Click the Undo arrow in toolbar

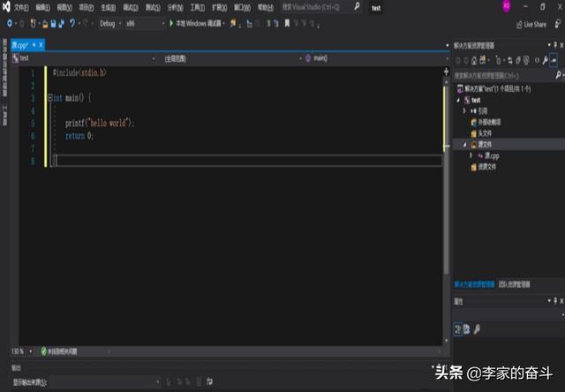(72, 24)
